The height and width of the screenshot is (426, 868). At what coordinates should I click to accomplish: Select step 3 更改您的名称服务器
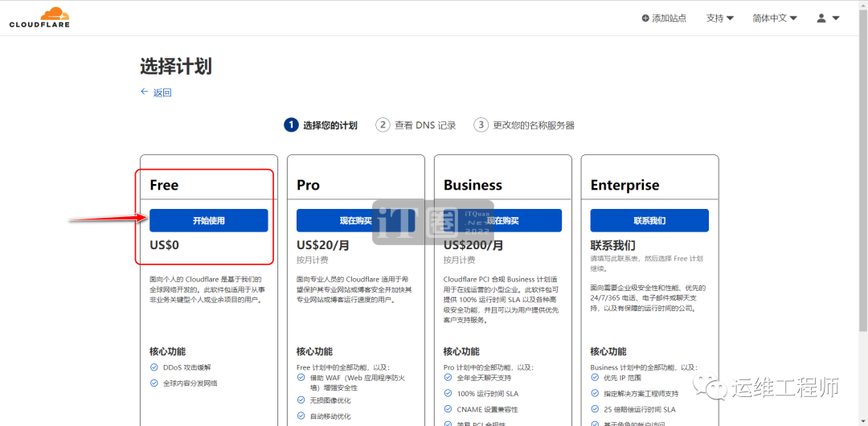524,125
